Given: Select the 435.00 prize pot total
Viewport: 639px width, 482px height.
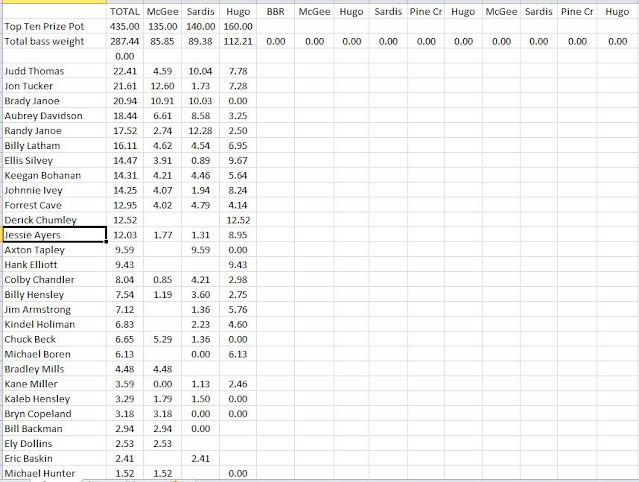Looking at the screenshot, I should pos(125,26).
